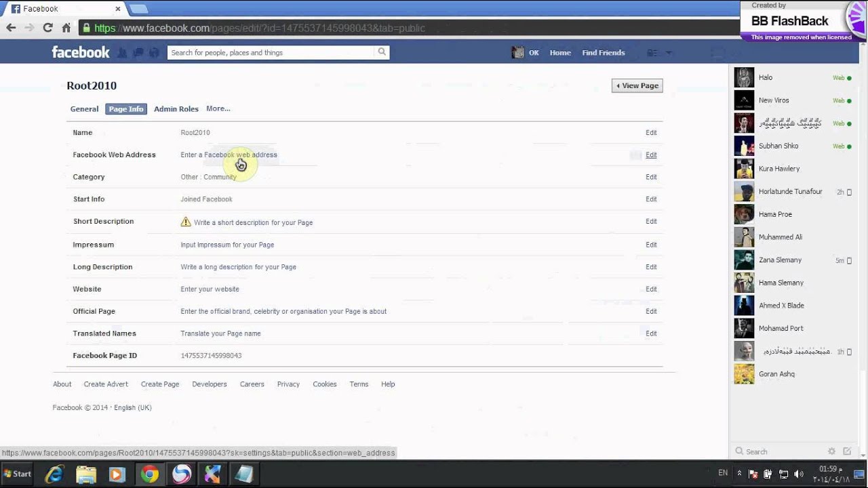The image size is (868, 488).
Task: Open the Windows Start button
Action: click(x=18, y=474)
